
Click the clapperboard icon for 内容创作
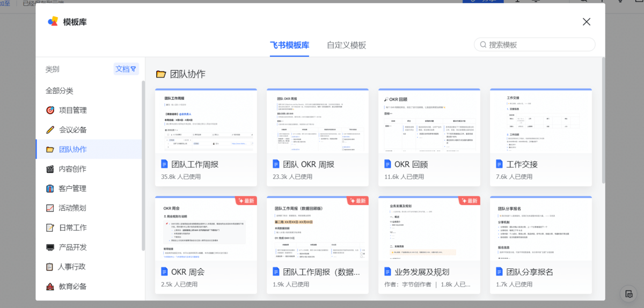[50, 169]
